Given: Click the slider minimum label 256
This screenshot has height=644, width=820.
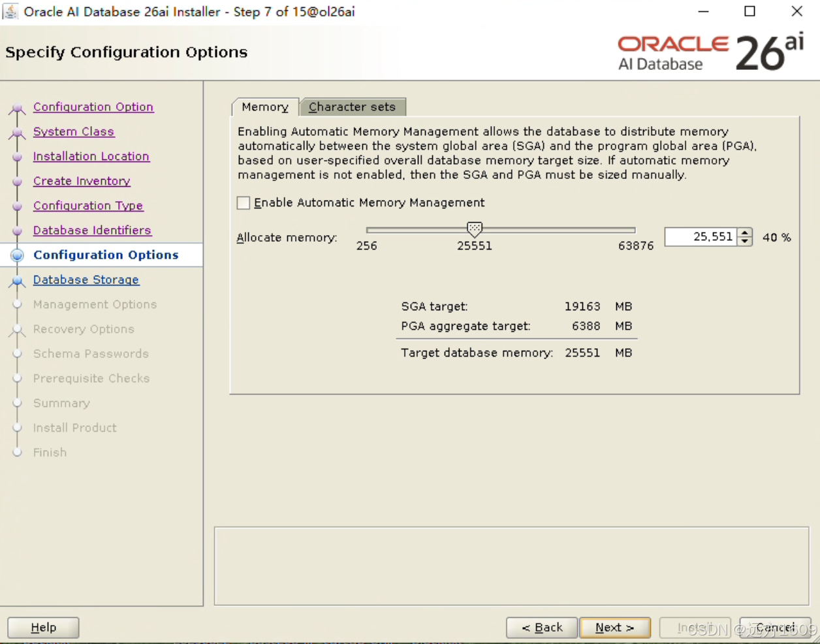Looking at the screenshot, I should [367, 246].
